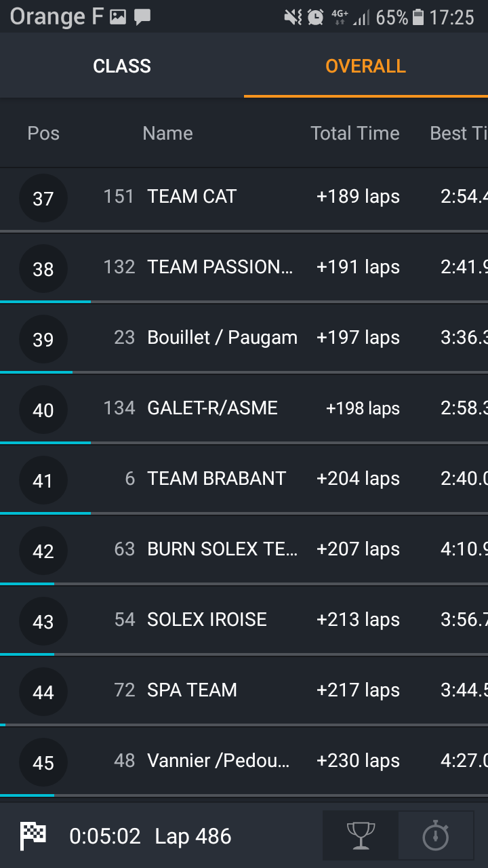Open GALET-R/ASME team details
The image size is (488, 868).
(212, 408)
